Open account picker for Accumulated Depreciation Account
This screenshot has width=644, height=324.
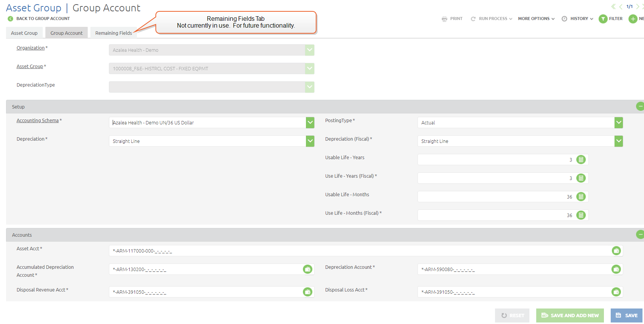(307, 269)
